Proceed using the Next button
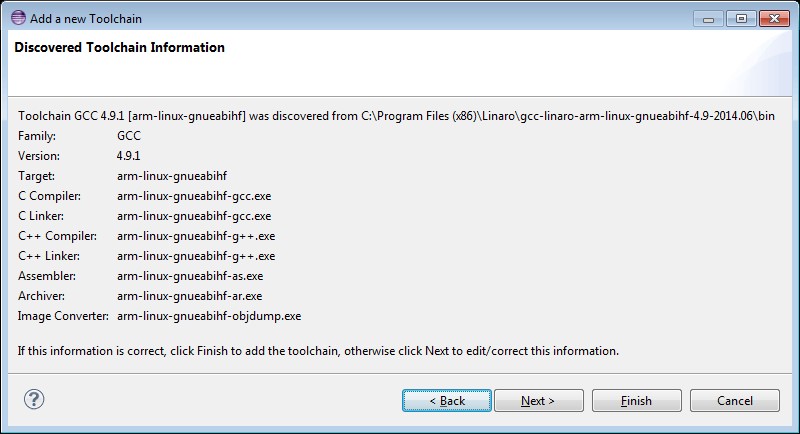The height and width of the screenshot is (434, 800). 539,401
